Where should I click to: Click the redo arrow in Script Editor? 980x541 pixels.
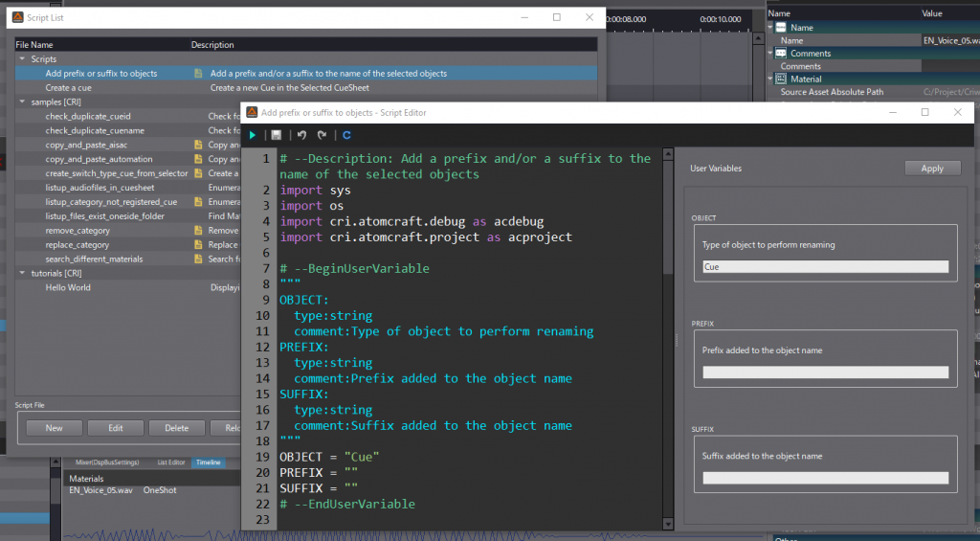coord(323,136)
